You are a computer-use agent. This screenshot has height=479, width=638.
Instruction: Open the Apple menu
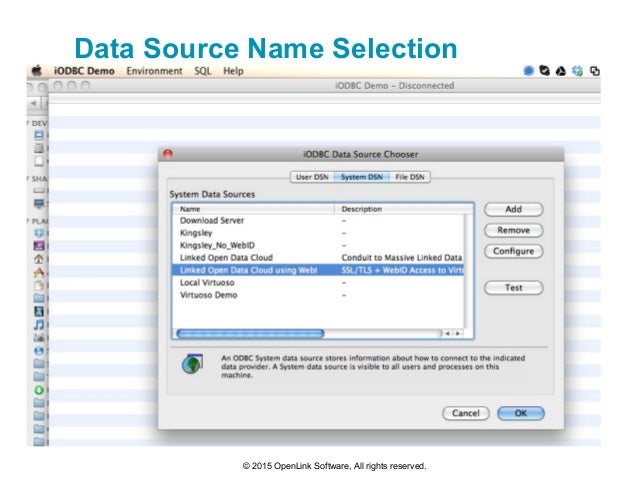pos(37,71)
